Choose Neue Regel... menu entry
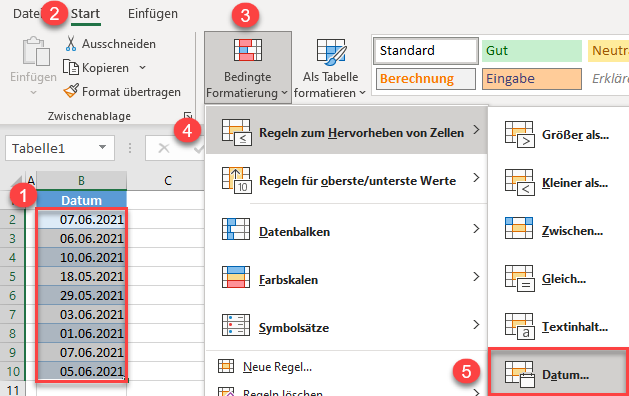This screenshot has height=396, width=629. [347, 366]
